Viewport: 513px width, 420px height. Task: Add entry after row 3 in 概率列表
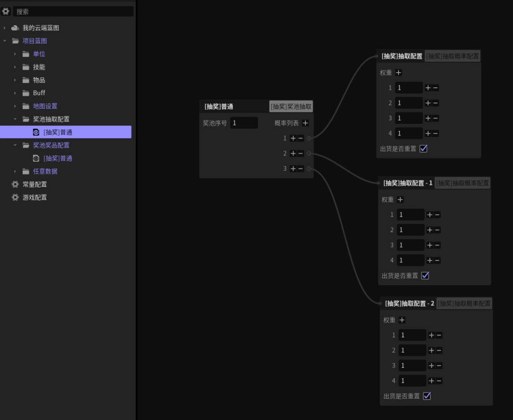(293, 168)
